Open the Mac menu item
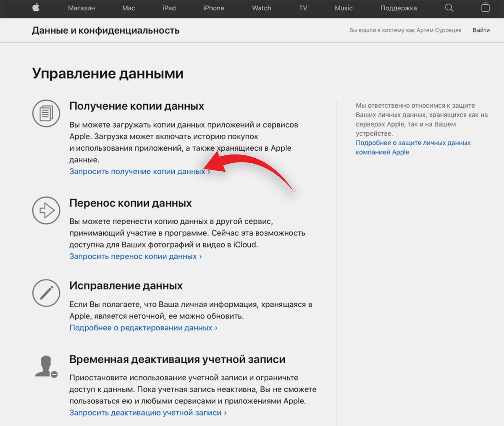504x426 pixels. (x=129, y=8)
